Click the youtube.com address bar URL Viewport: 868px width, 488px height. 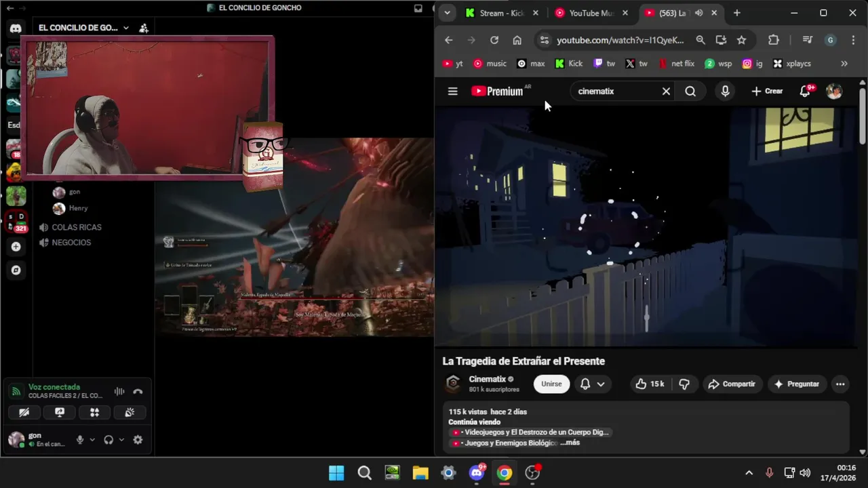pos(620,40)
